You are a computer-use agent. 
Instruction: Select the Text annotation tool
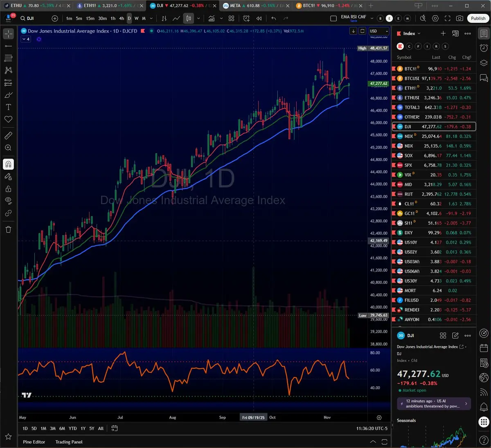coord(8,107)
